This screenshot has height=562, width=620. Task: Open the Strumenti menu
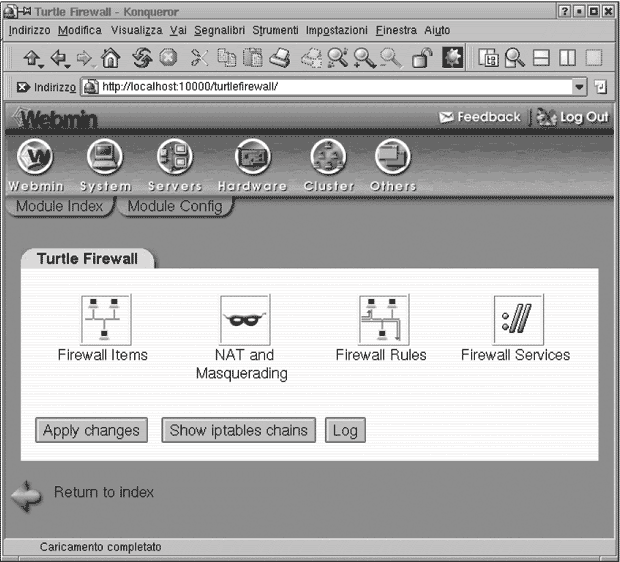tap(275, 30)
